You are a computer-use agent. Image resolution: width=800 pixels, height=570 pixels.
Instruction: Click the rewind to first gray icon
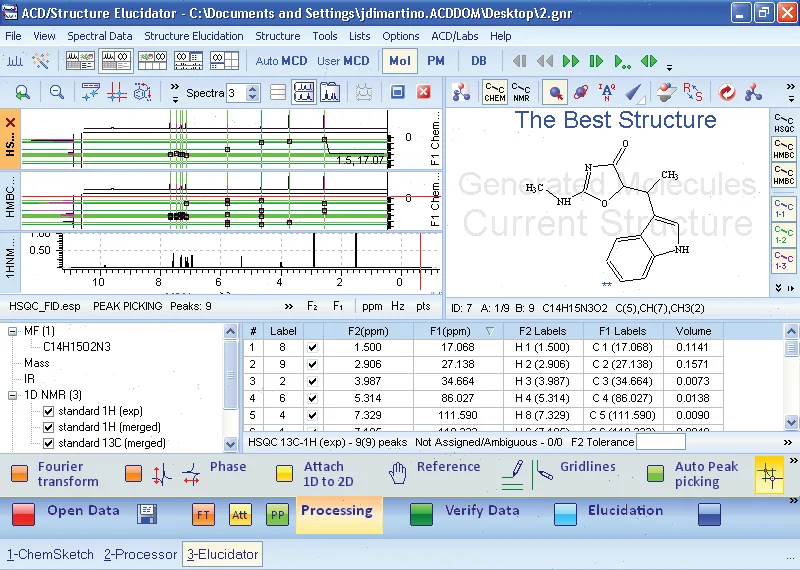[520, 61]
